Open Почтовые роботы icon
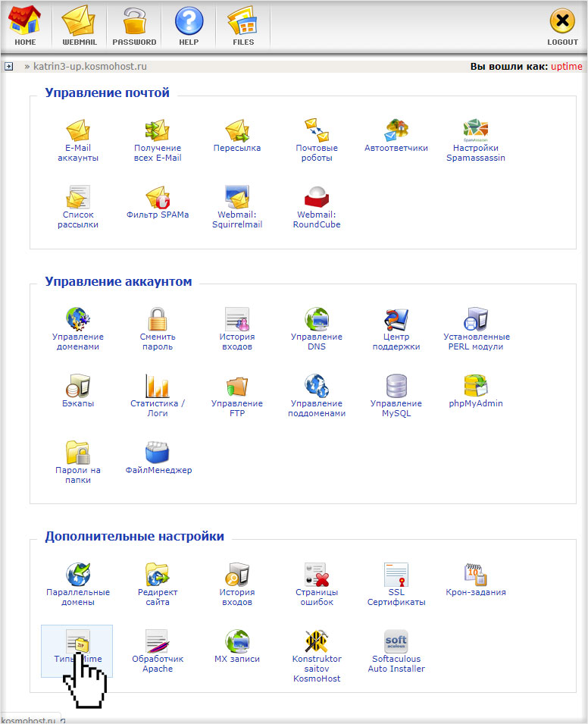The width and height of the screenshot is (588, 724). tap(317, 130)
